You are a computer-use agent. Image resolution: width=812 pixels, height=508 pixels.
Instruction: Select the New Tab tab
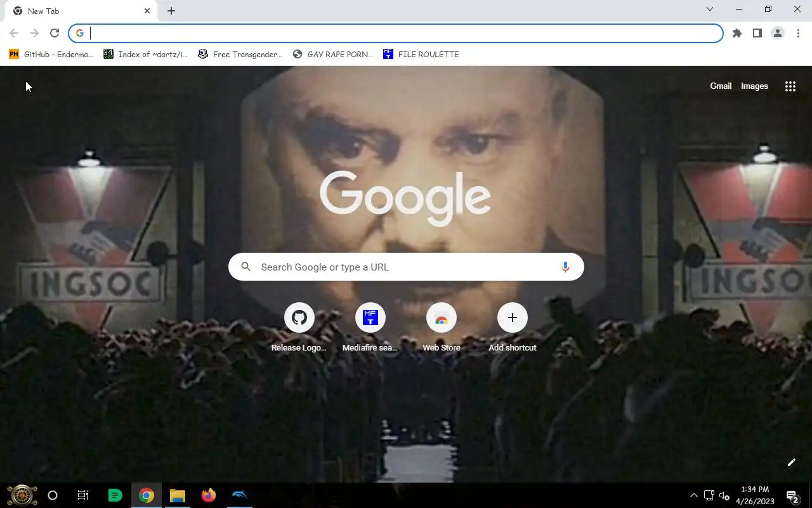[x=82, y=11]
